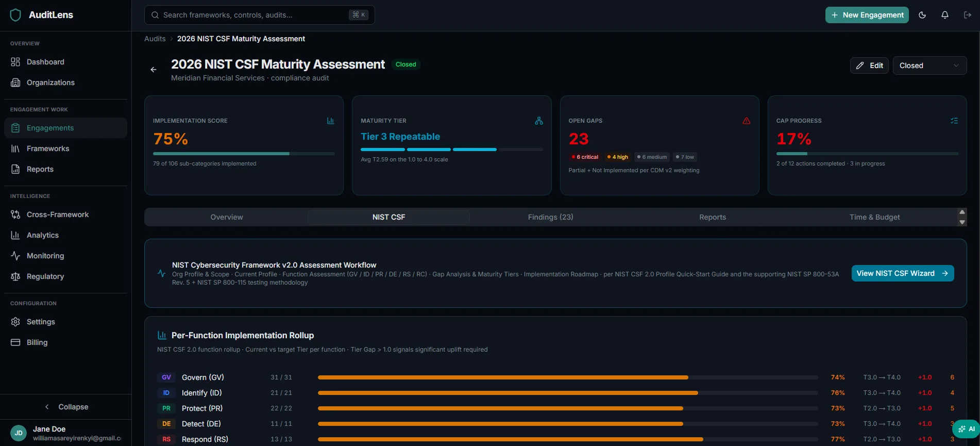Click the search magnifier icon

click(155, 15)
